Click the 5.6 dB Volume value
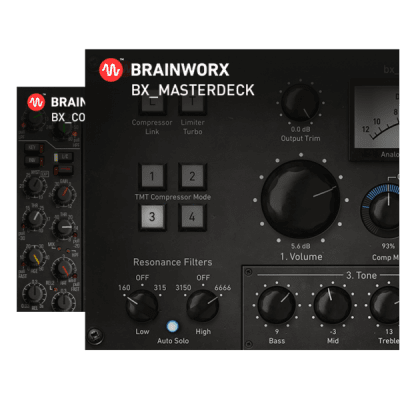This screenshot has width=400, height=400. pyautogui.click(x=300, y=246)
